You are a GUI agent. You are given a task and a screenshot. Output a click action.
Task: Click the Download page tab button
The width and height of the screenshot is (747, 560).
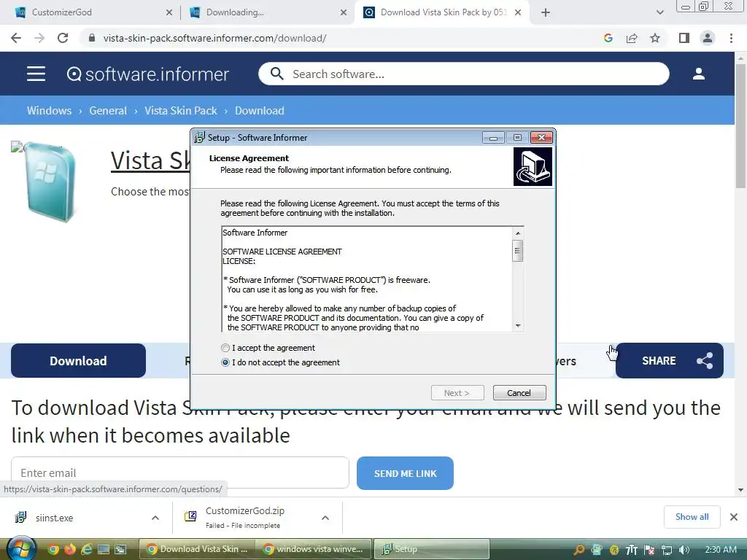click(78, 360)
